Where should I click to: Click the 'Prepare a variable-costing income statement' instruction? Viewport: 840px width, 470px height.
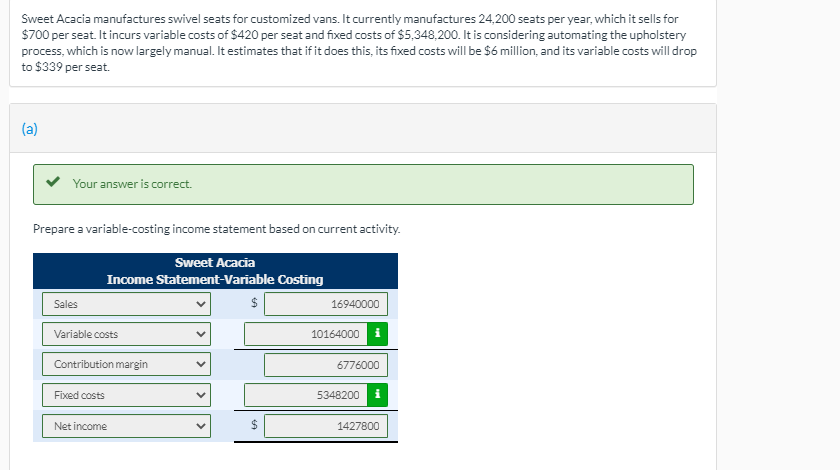tap(216, 229)
